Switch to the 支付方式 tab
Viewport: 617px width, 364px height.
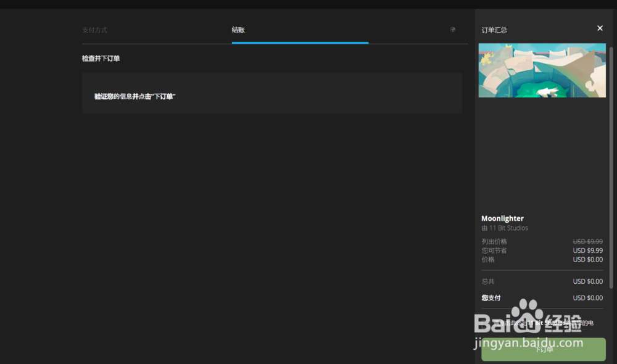[x=94, y=30]
